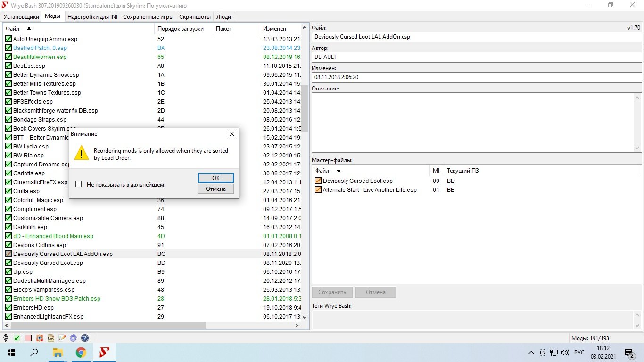Viewport: 644px width, 362px height.
Task: Open the blue help question mark icon
Action: point(85,338)
